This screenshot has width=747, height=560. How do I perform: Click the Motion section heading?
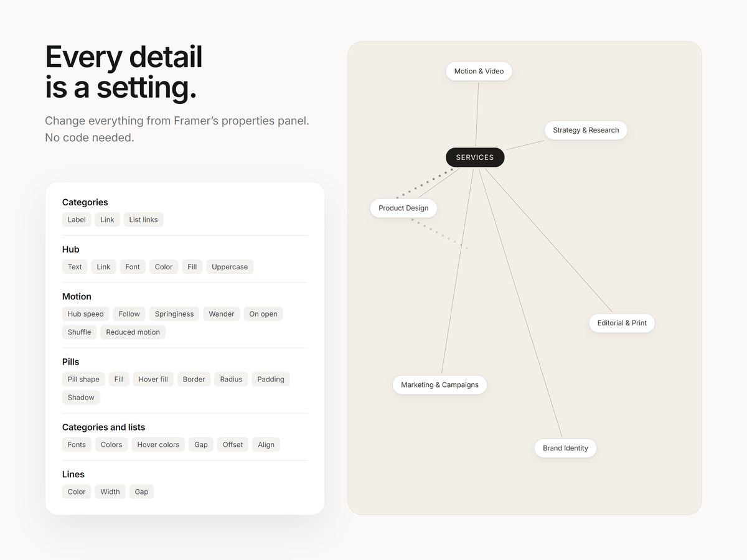77,297
